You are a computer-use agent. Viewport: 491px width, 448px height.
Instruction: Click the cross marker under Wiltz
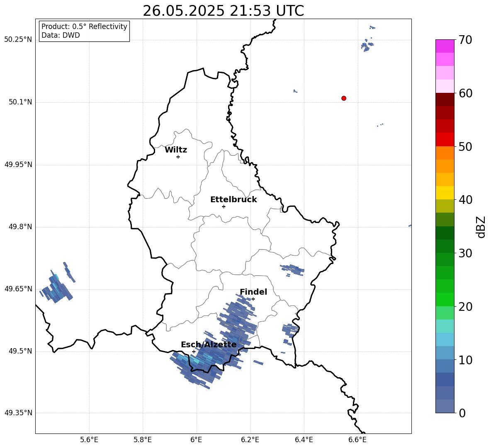click(178, 157)
